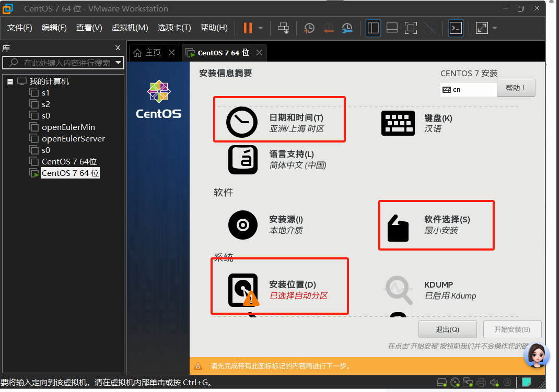
Task: Click the 退出(Q) button
Action: click(x=447, y=329)
